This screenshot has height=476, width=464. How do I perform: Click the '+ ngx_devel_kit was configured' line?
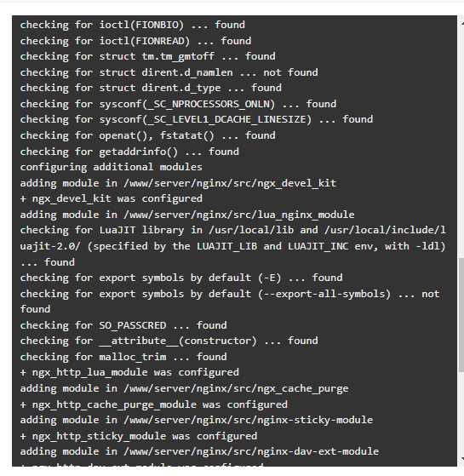tap(111, 198)
